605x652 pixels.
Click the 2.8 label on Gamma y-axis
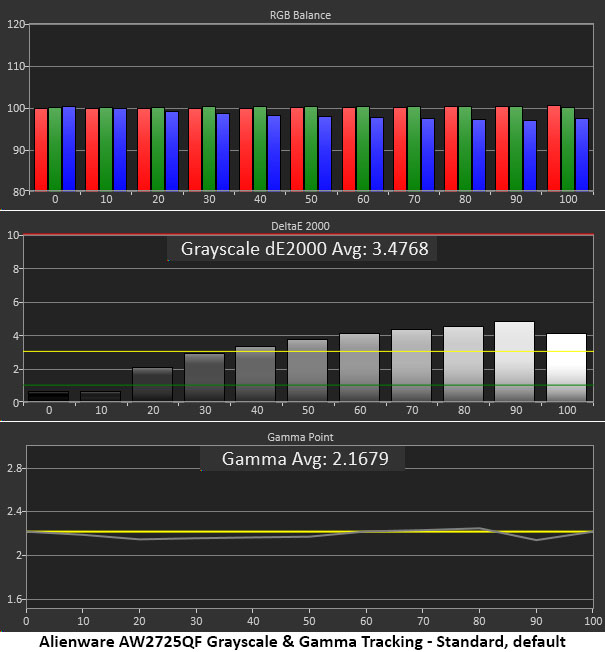click(x=15, y=469)
